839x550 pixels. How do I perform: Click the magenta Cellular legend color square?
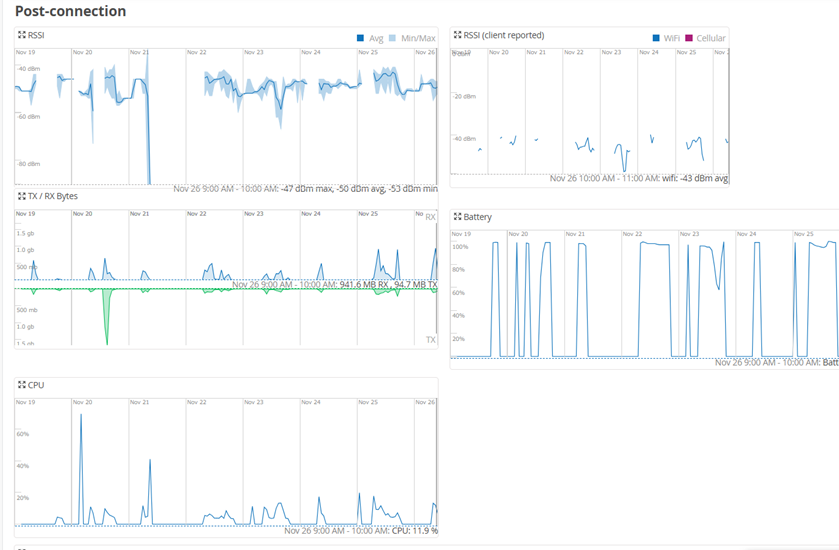[x=689, y=38]
